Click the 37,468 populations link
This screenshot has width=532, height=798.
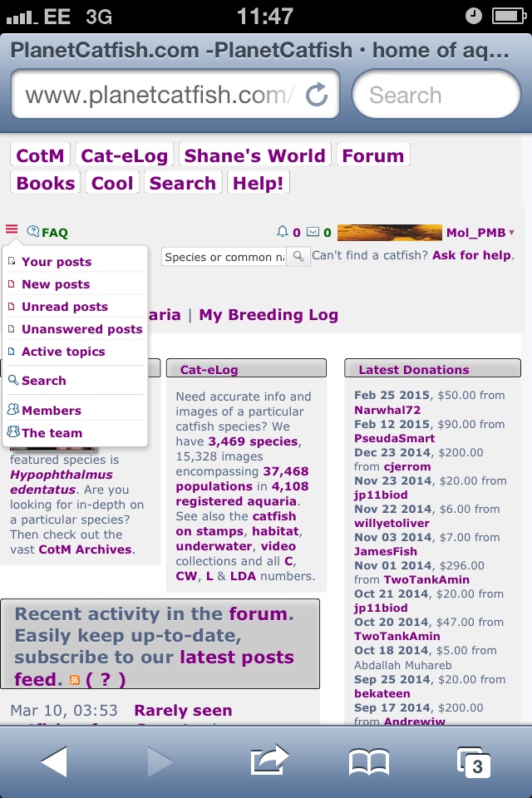tap(243, 479)
